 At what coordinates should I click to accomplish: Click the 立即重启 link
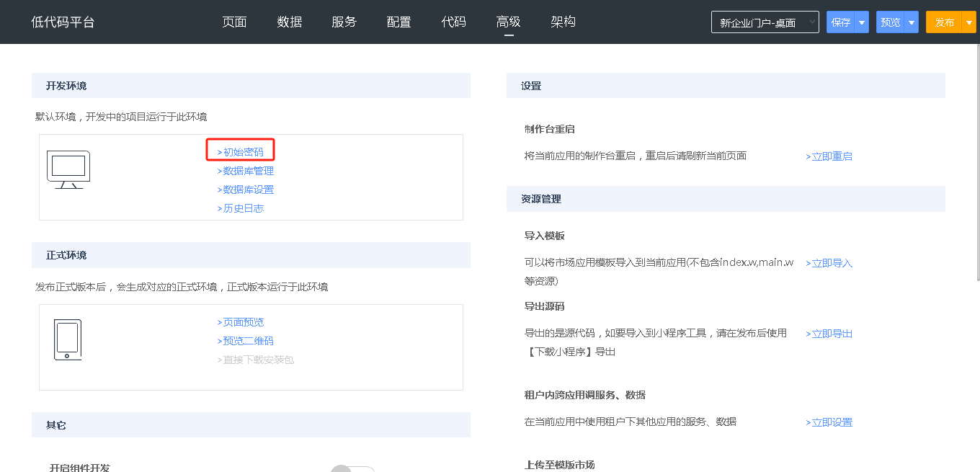829,156
